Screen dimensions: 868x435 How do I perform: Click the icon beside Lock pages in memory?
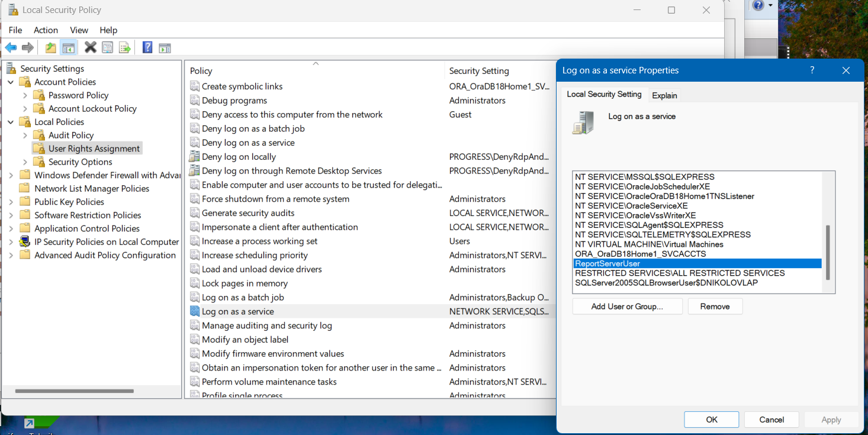pos(195,283)
